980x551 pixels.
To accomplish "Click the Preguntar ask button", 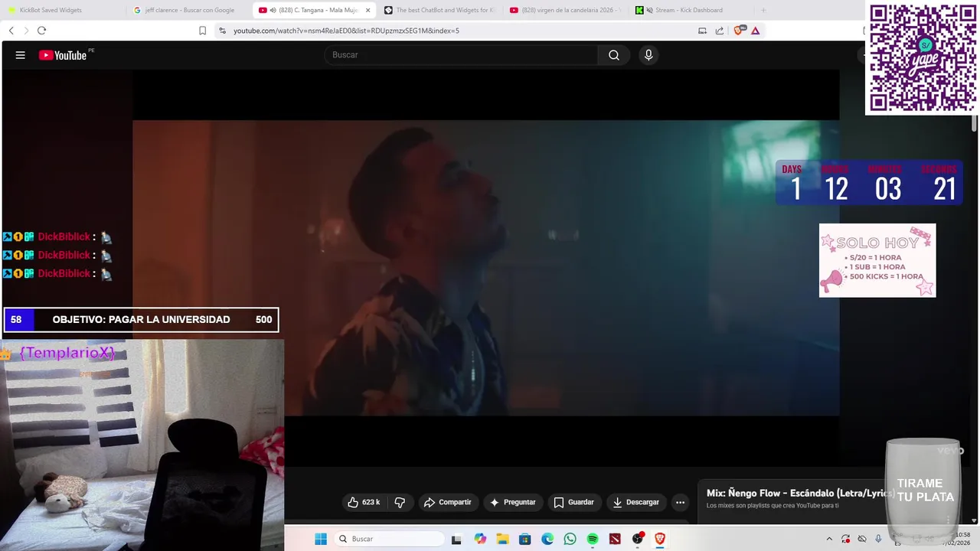I will [513, 502].
